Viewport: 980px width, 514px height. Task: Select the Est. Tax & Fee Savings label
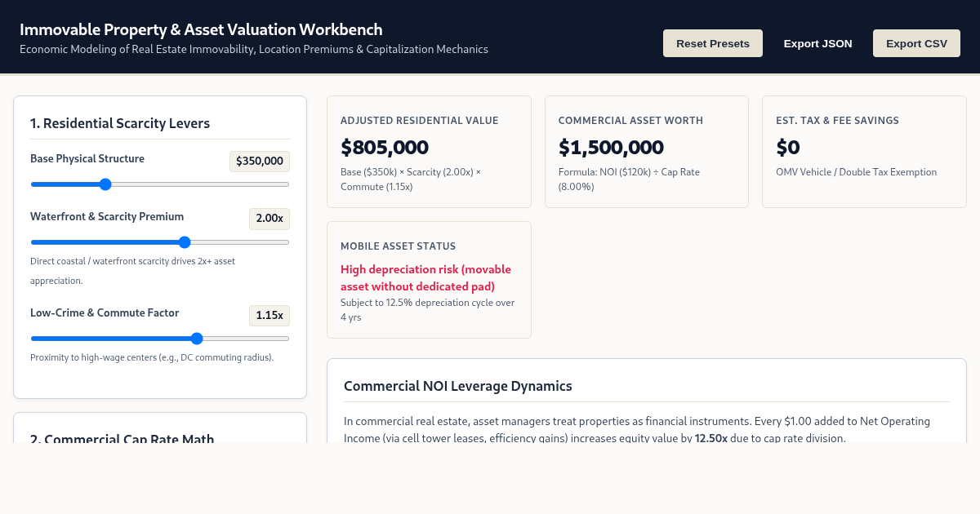point(837,120)
